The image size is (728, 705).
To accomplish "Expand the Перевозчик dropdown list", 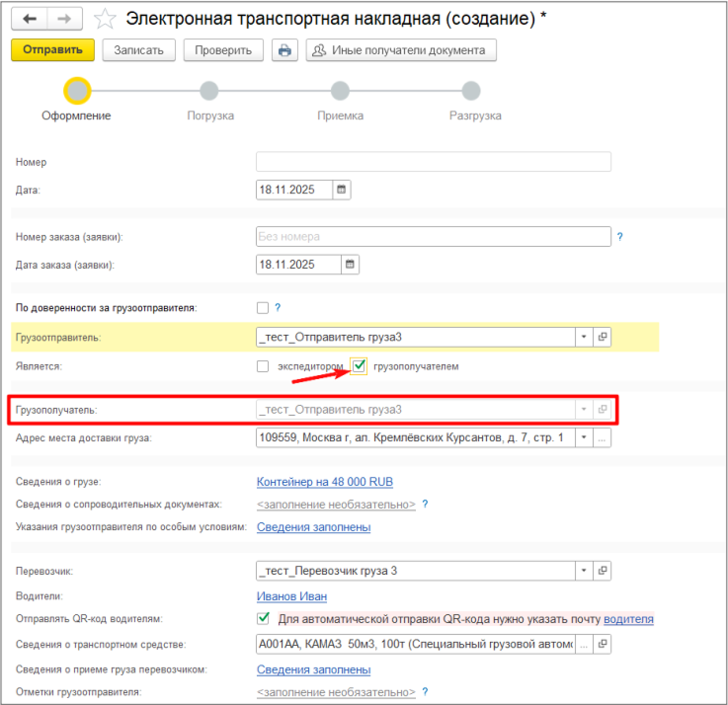I will coord(584,571).
